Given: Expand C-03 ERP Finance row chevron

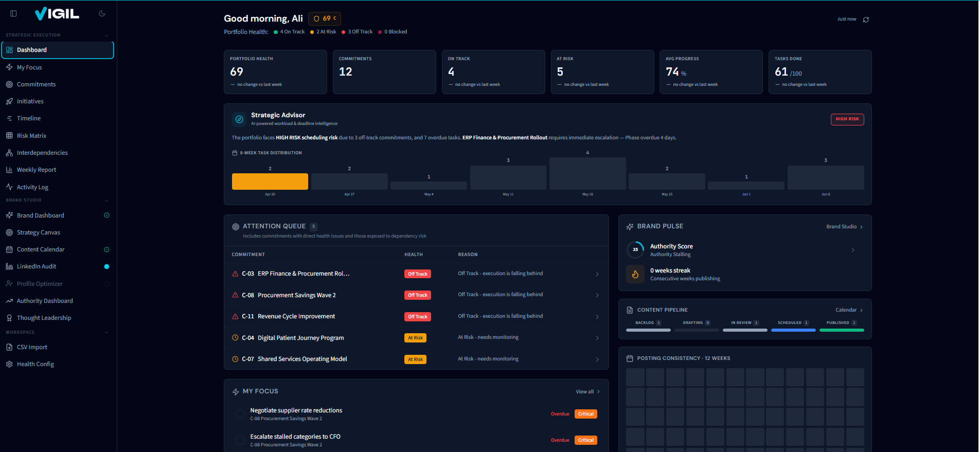Looking at the screenshot, I should [597, 274].
